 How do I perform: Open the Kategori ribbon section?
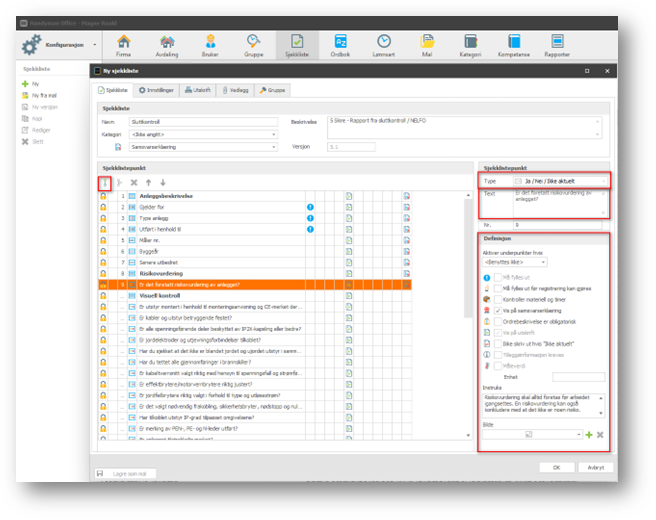[470, 46]
